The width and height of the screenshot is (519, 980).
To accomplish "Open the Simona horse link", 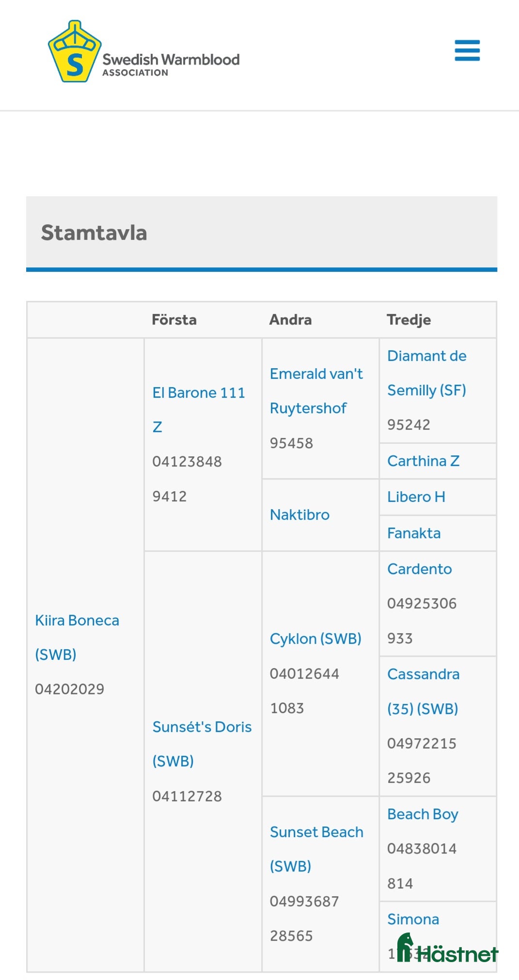I will (413, 919).
